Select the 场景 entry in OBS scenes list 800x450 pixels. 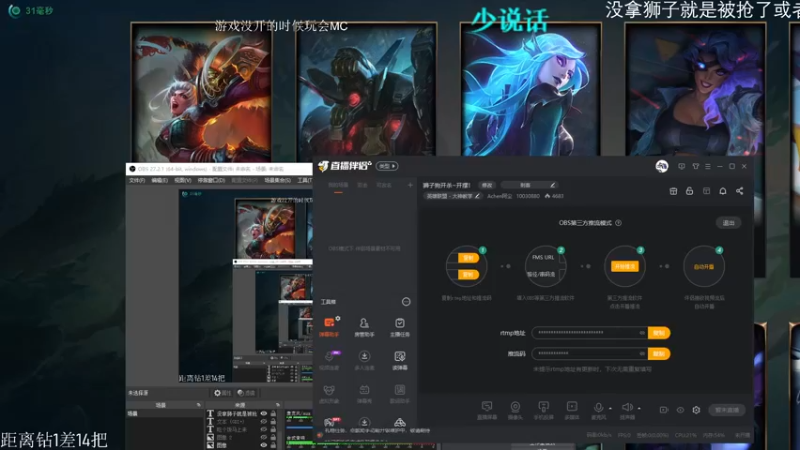(x=165, y=414)
